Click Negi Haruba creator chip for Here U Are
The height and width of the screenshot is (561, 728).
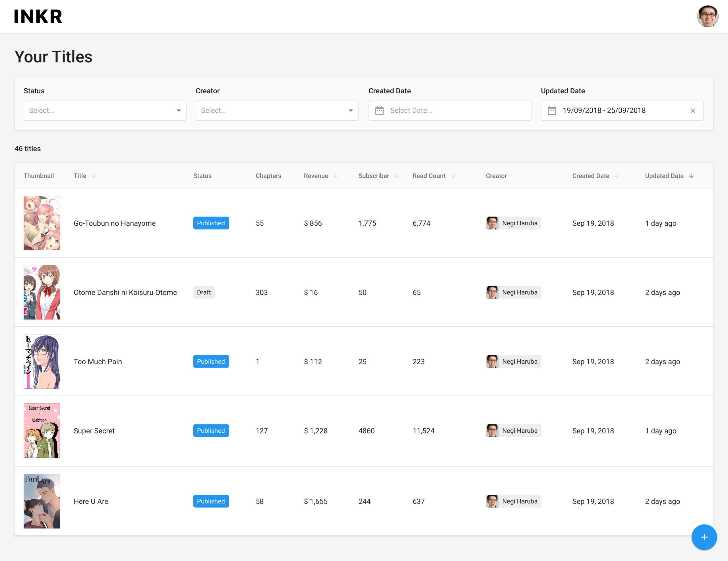(x=513, y=501)
